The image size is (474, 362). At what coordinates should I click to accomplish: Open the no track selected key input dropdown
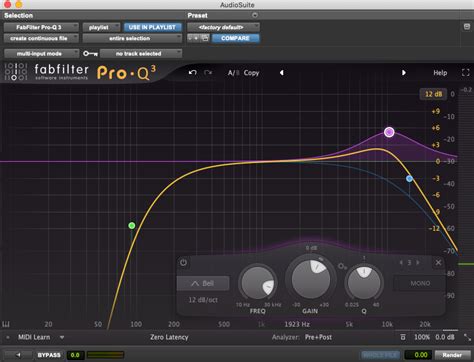click(x=141, y=53)
